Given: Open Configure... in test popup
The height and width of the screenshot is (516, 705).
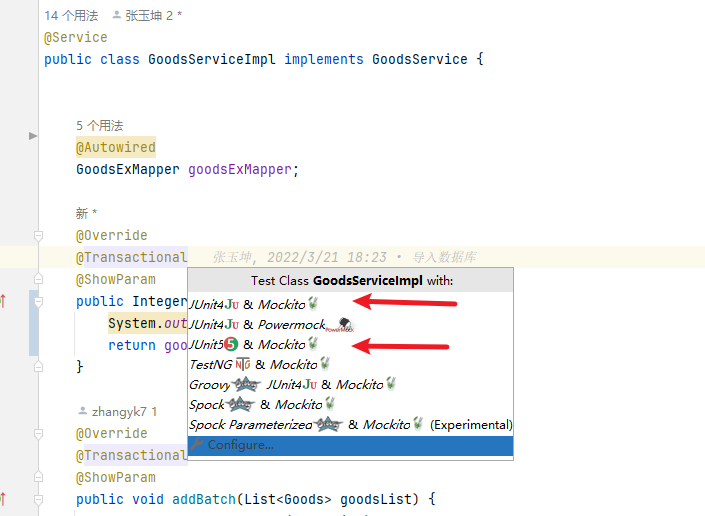Looking at the screenshot, I should [350, 445].
